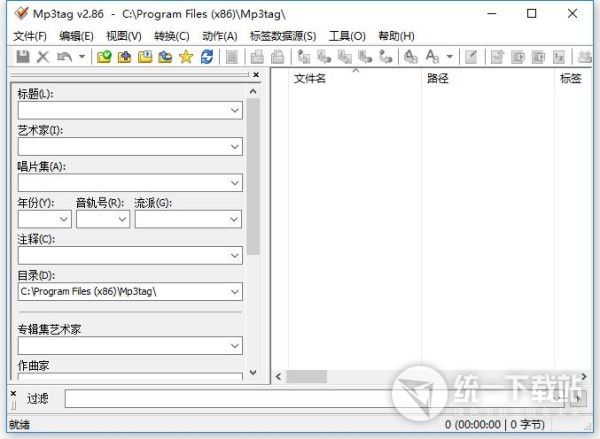600x439 pixels.
Task: Expand the 唱片集(A) combo box
Action: (x=235, y=183)
